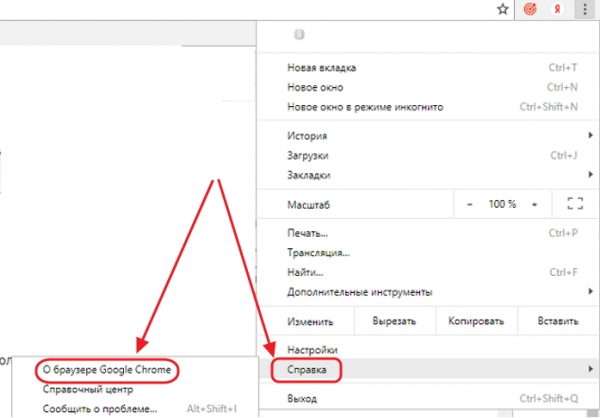
Task: Open Настройки from the Chrome menu
Action: click(312, 351)
